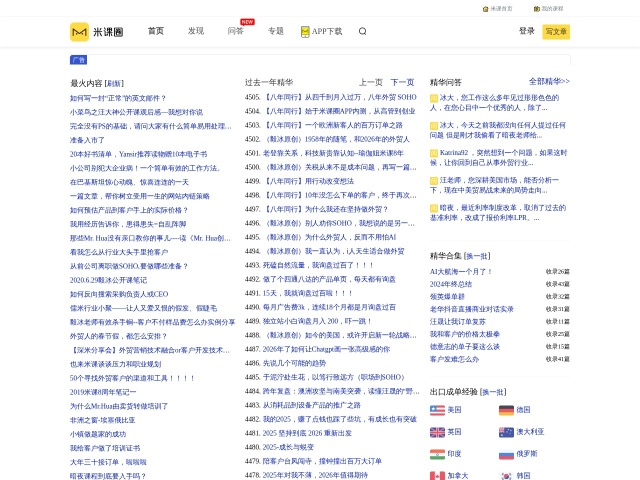
Task: Click 换一批 next to 出口成单经验
Action: tap(493, 392)
